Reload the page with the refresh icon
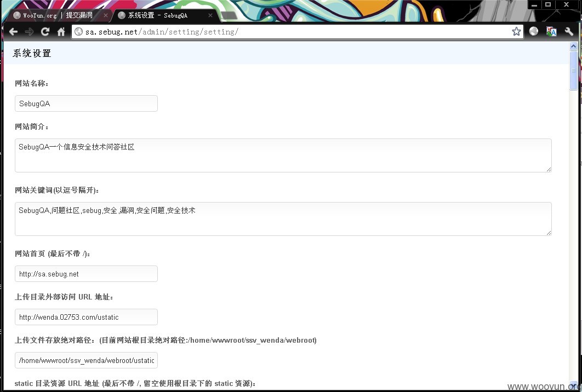The image size is (582, 392). [x=45, y=32]
